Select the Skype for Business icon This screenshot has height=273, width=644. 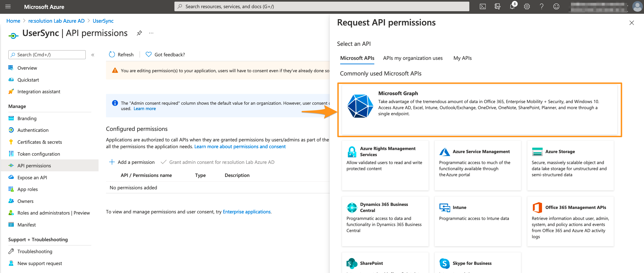pyautogui.click(x=445, y=263)
